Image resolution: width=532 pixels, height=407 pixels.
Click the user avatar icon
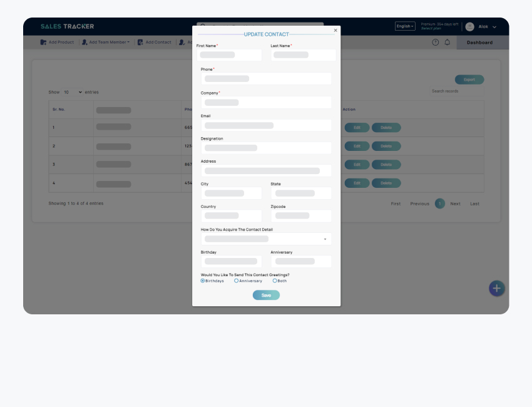(x=469, y=26)
